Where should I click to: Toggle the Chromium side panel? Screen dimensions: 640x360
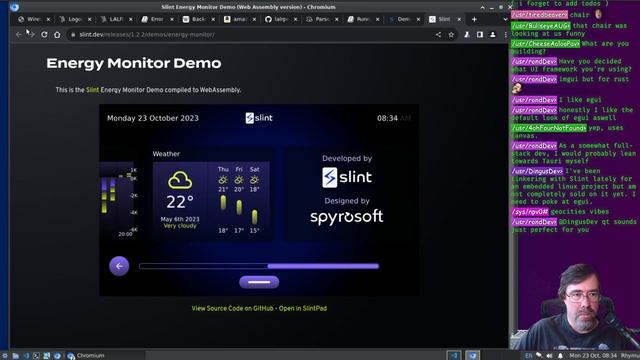click(x=480, y=35)
